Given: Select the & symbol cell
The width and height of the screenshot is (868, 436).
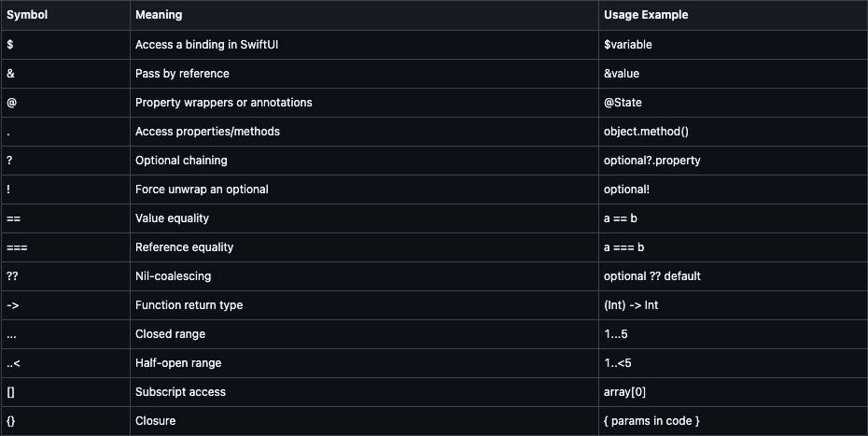Looking at the screenshot, I should pos(65,74).
